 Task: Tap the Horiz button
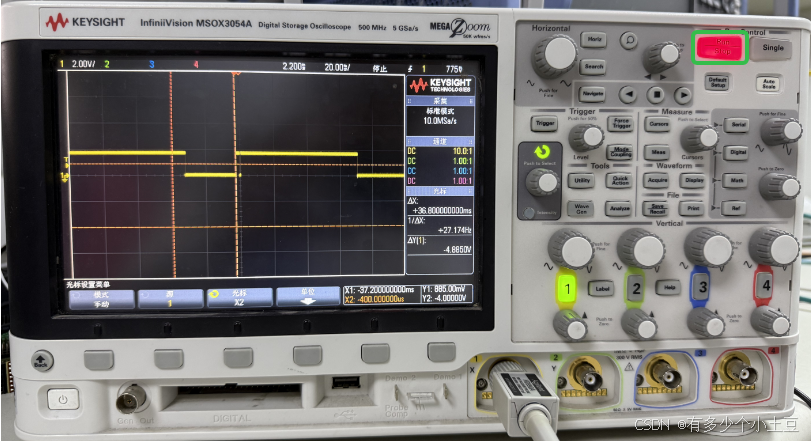pos(594,39)
